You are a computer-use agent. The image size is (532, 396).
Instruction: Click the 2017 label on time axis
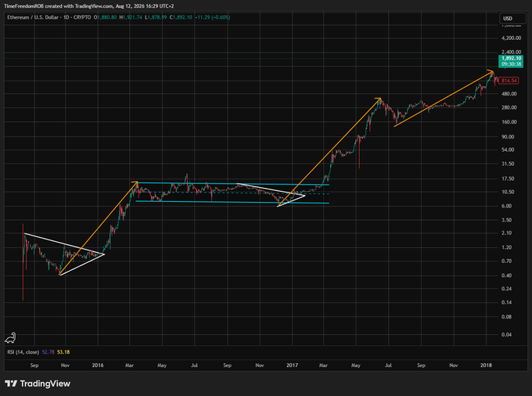(292, 365)
